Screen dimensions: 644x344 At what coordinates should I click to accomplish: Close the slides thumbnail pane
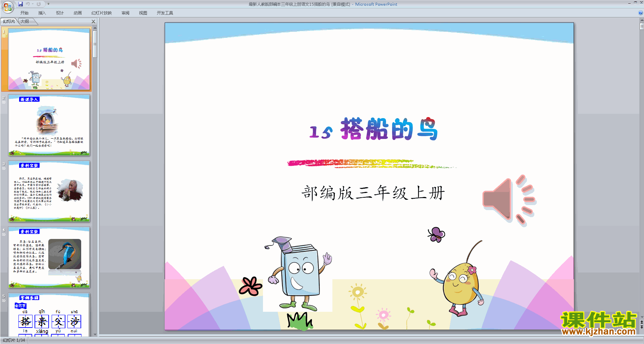click(94, 21)
